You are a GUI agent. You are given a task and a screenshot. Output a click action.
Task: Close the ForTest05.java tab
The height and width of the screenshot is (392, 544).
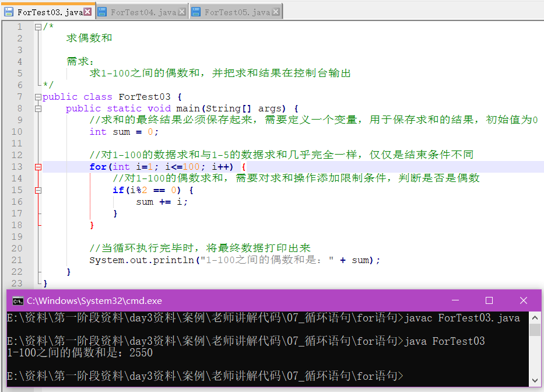tap(276, 12)
